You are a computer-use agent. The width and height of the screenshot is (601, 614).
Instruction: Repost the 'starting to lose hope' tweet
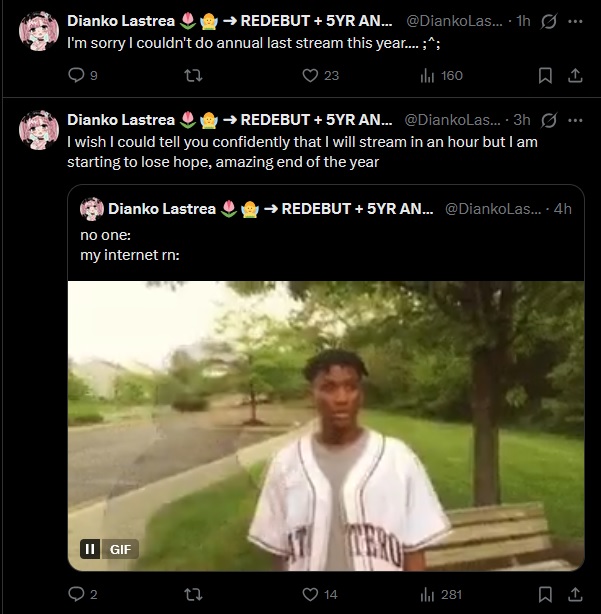tap(193, 594)
